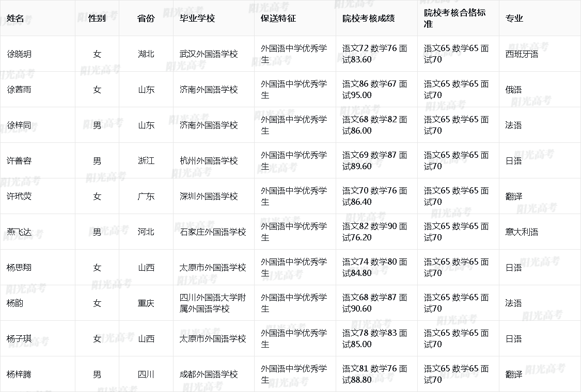Select the name 杨梓腾
Image resolution: width=581 pixels, height=392 pixels.
pos(19,374)
